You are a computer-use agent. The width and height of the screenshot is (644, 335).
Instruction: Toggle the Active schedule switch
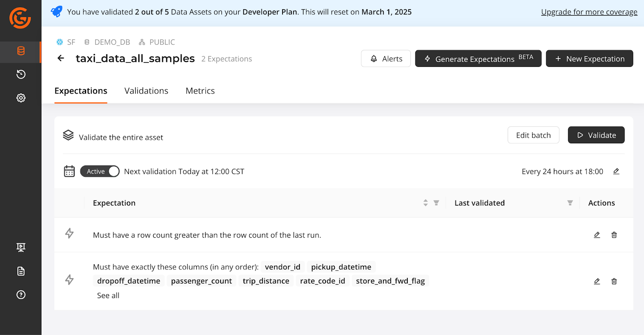(100, 172)
